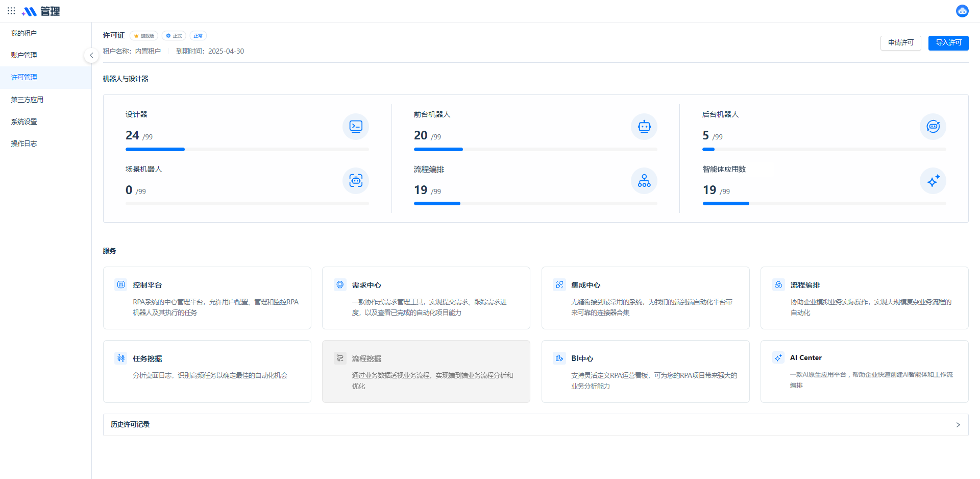Click the 场景机器人 scan icon
This screenshot has height=479, width=980.
coord(355,181)
